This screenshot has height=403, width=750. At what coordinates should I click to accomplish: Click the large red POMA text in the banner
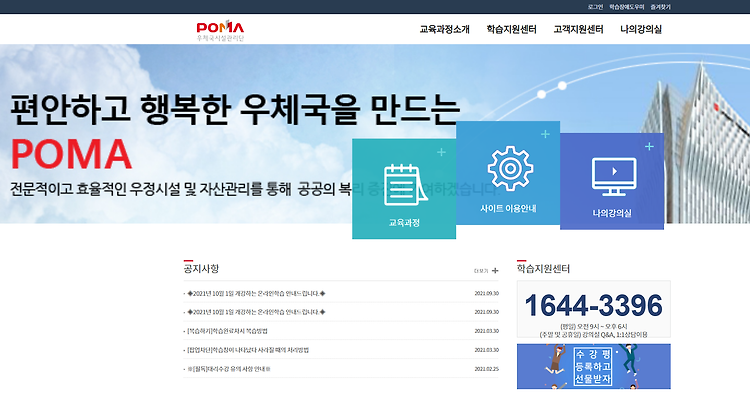point(71,154)
